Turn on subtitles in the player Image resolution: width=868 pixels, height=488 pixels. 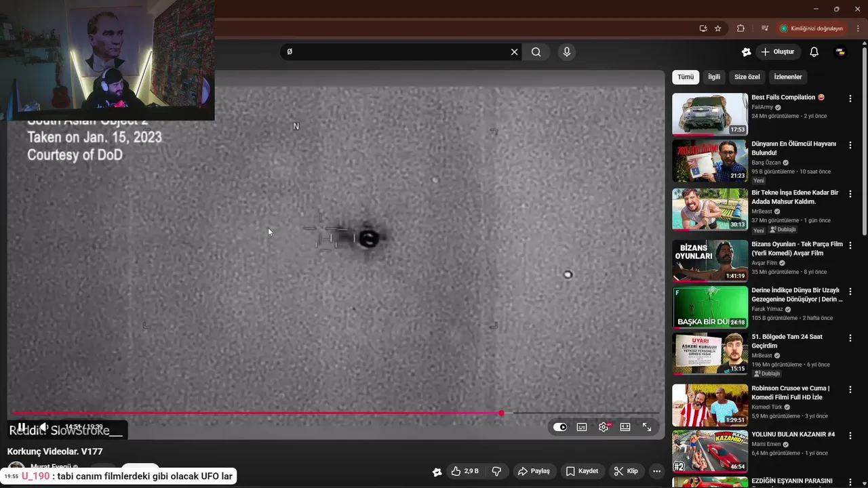tap(582, 427)
